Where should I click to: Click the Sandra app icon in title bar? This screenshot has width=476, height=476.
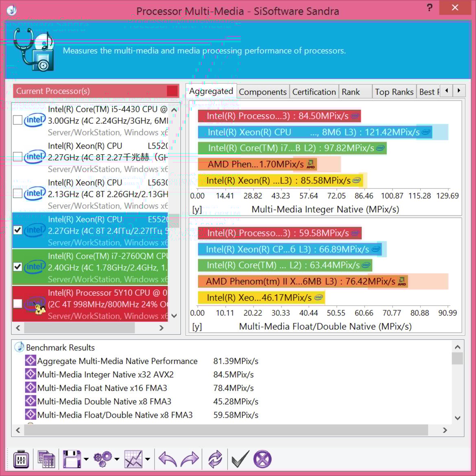coord(11,11)
